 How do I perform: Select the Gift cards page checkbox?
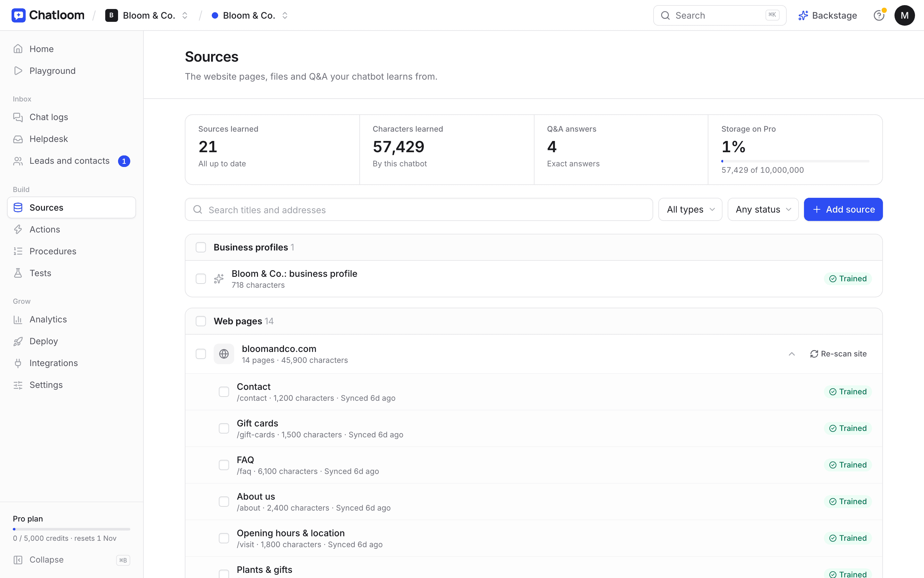(224, 429)
